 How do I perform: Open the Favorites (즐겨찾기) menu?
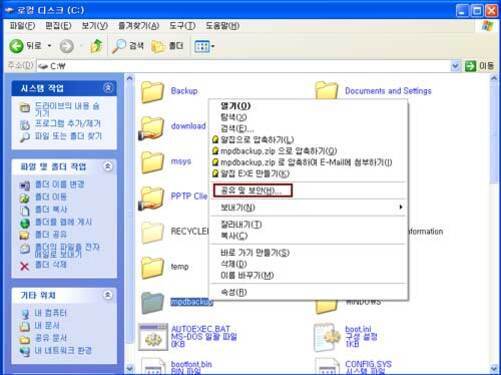click(139, 26)
